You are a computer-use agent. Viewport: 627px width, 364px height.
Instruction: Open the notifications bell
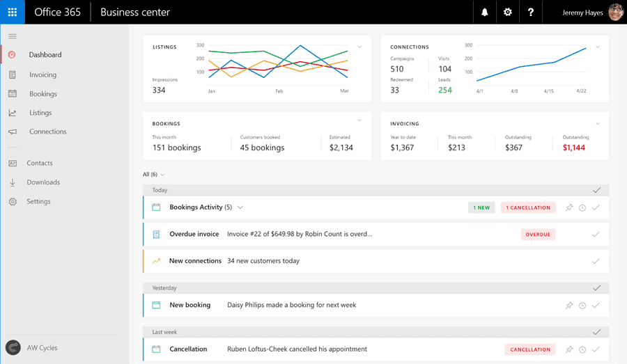coord(484,12)
